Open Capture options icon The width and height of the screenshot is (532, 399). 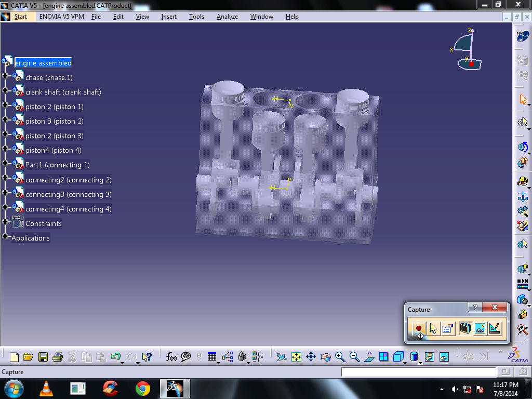pyautogui.click(x=448, y=328)
